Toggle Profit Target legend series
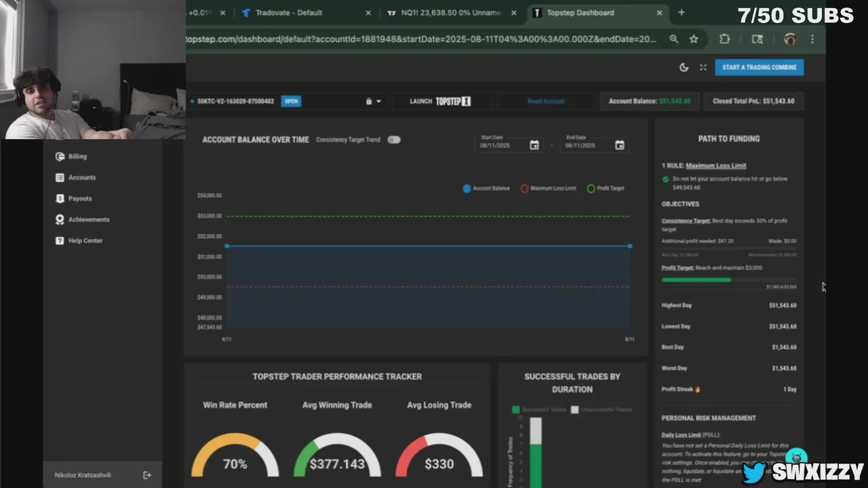868x488 pixels. pos(606,188)
